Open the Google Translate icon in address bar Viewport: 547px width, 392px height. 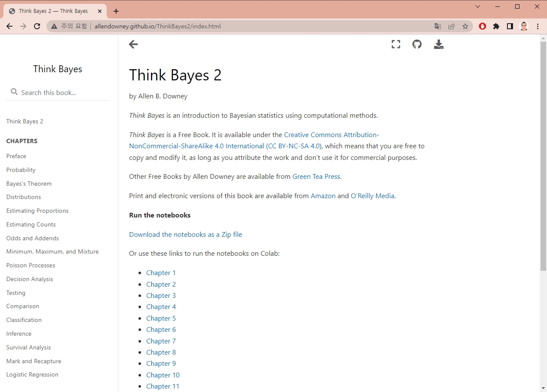(x=438, y=26)
